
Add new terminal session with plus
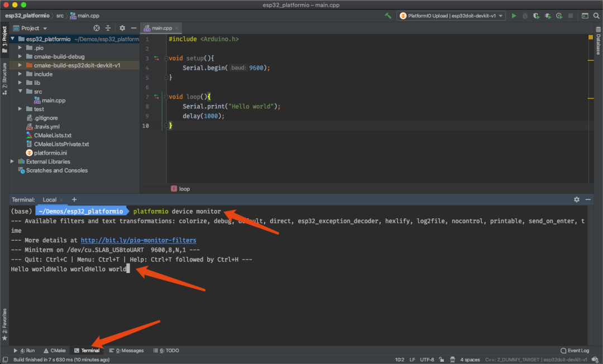coord(74,199)
